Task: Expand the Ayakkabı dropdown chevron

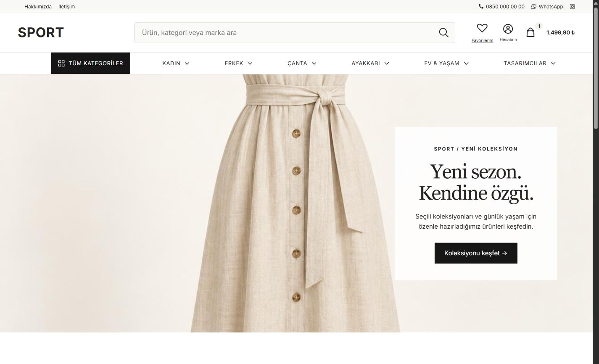Action: [x=387, y=63]
